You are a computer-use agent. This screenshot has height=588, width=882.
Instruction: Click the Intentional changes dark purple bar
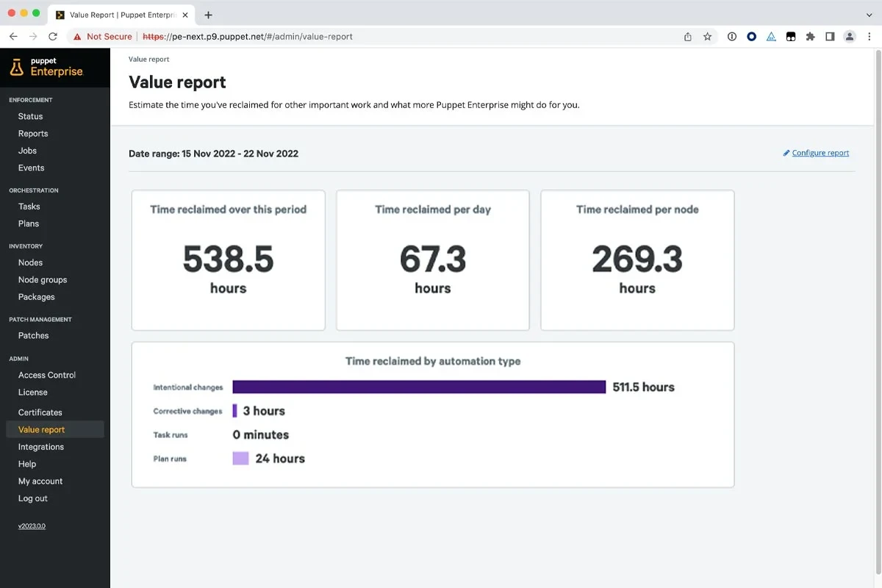[x=419, y=387]
